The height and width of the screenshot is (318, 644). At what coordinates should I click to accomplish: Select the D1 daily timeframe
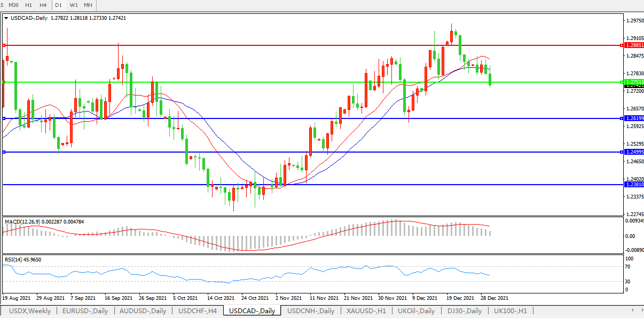click(59, 5)
